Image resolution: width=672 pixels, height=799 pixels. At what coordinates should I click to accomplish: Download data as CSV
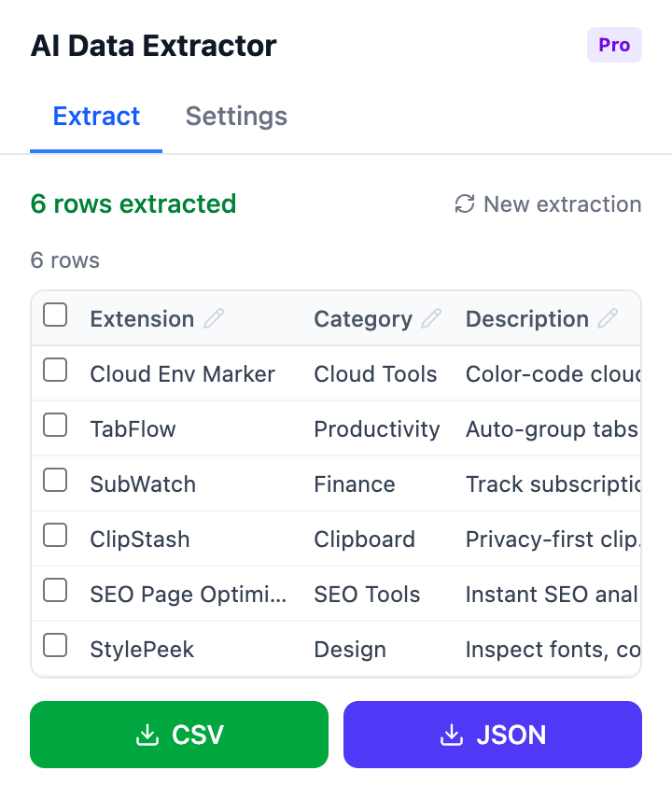pos(179,735)
